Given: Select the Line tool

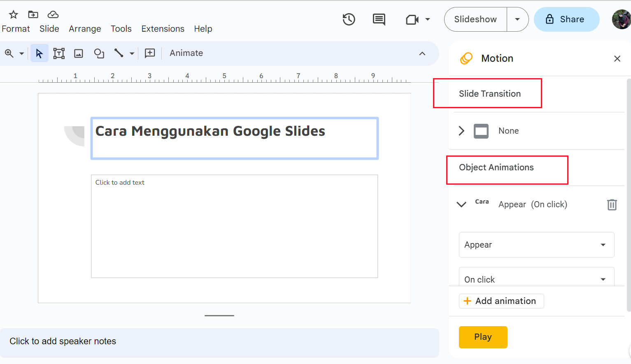Looking at the screenshot, I should click(118, 53).
